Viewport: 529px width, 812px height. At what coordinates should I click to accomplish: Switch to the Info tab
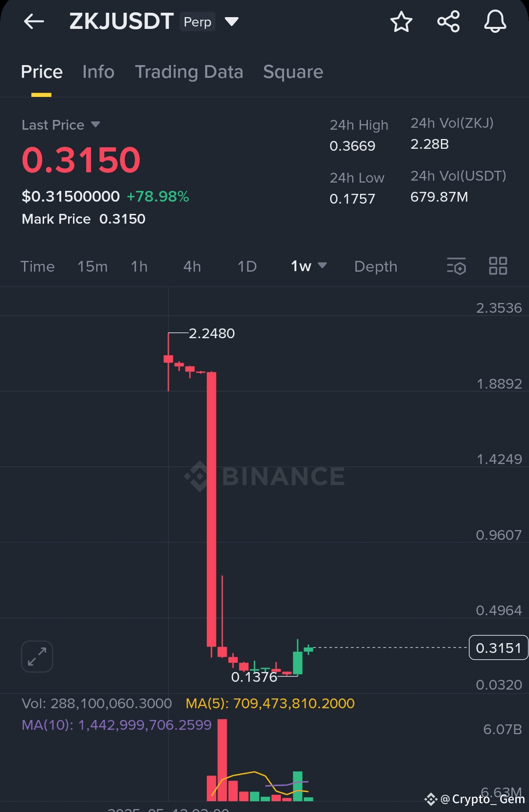pyautogui.click(x=98, y=72)
